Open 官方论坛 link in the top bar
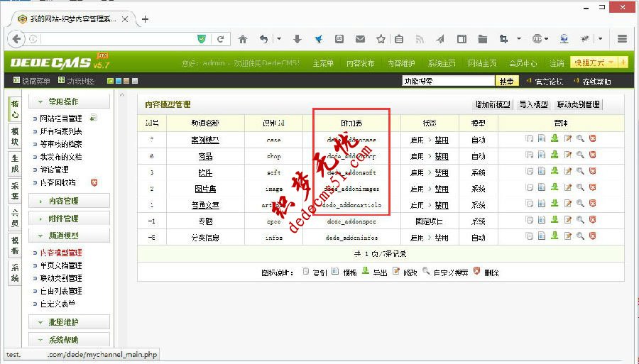Screen dimensions: 639x364 549,82
